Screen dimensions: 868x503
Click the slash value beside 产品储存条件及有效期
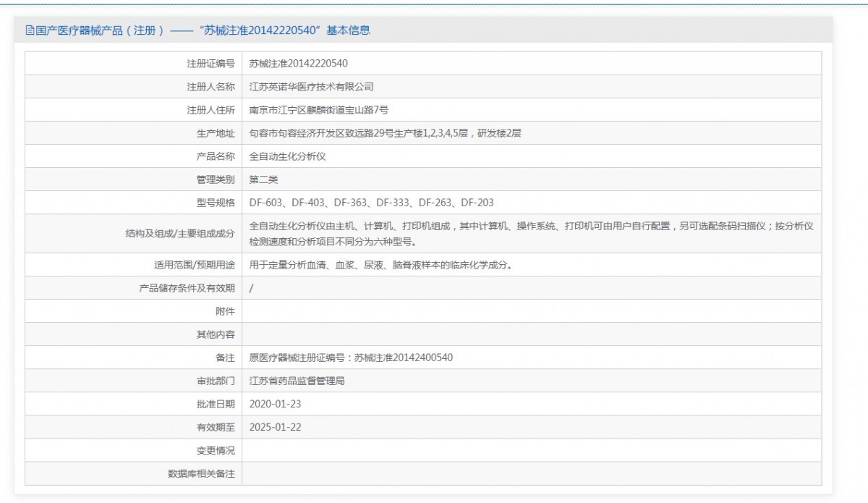pyautogui.click(x=251, y=288)
